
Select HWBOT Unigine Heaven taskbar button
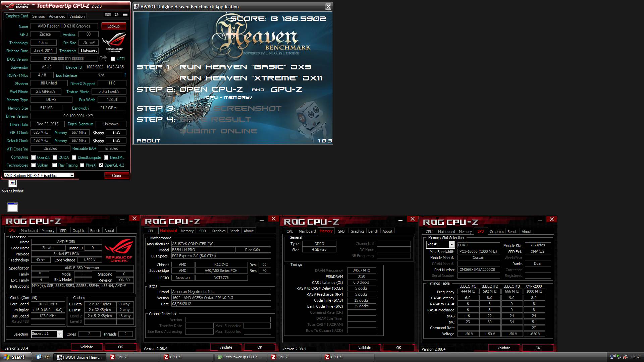click(x=80, y=357)
